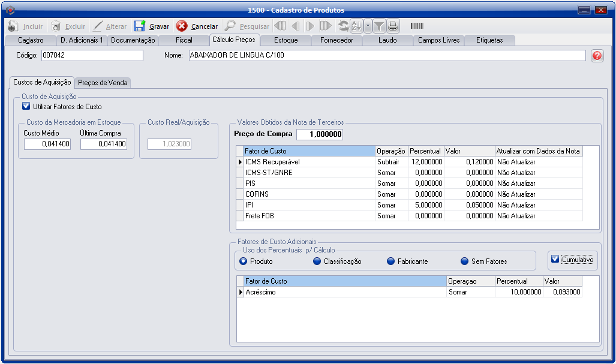Uncheck Utilizar Fatores de Custo

coord(26,107)
